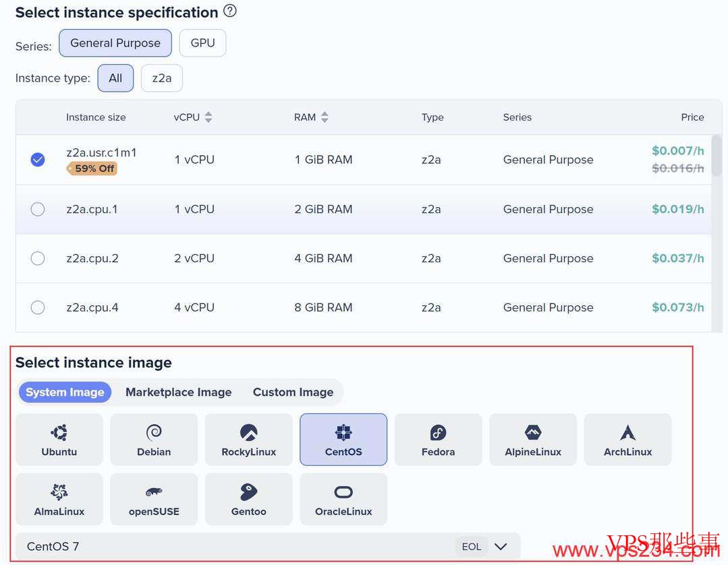Pick the RockyLinux image tile

coord(249,439)
